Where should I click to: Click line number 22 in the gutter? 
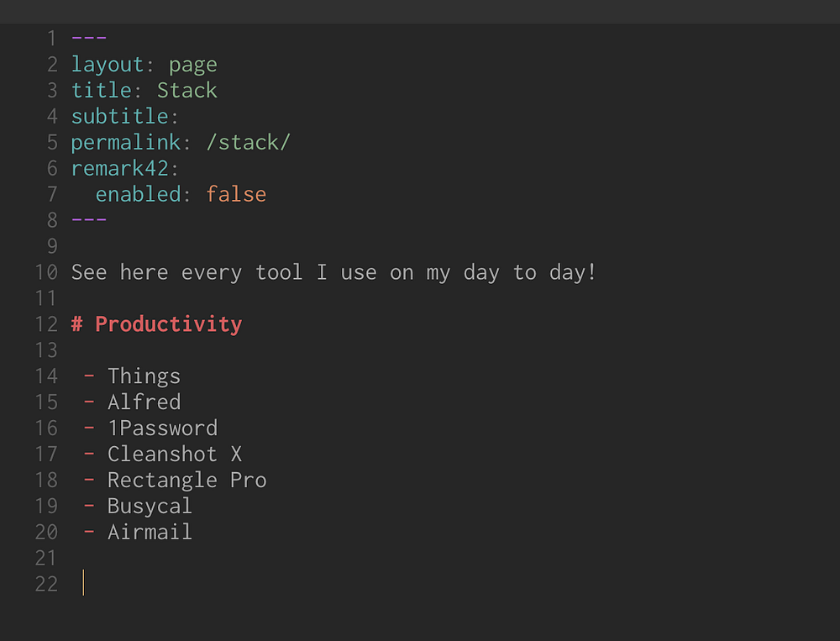click(x=46, y=584)
